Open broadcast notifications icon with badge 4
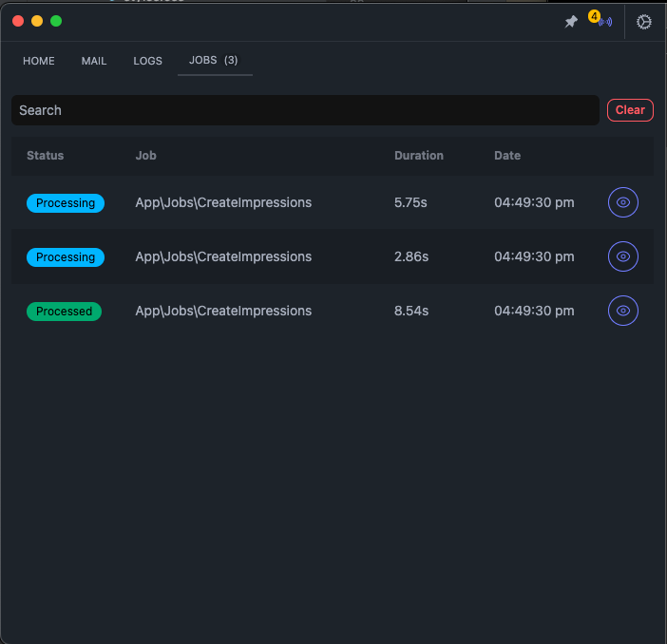Screen dimensions: 667x644 tap(600, 20)
